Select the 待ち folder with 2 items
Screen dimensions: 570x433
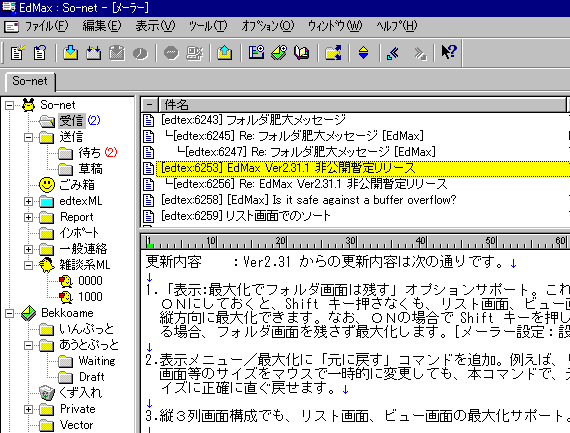click(x=90, y=153)
